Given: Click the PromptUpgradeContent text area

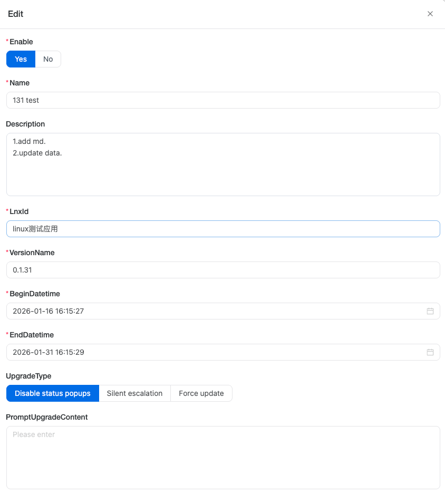Looking at the screenshot, I should pos(222,458).
